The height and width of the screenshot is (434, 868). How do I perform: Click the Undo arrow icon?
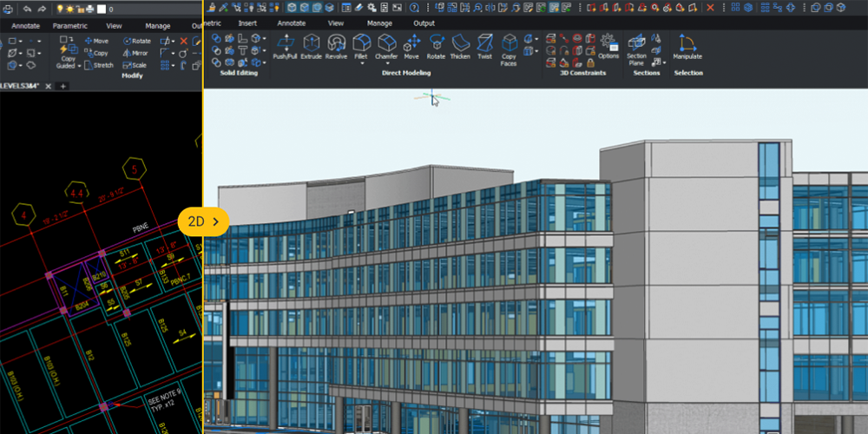(x=27, y=9)
